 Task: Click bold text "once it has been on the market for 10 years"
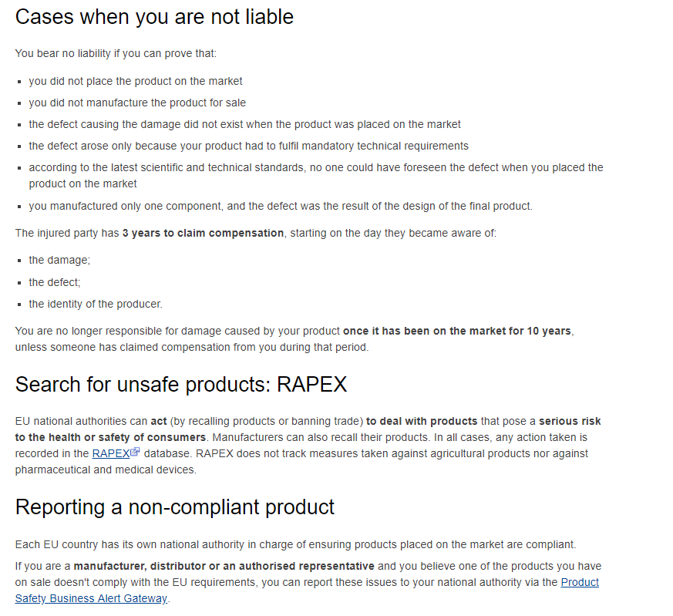click(457, 331)
